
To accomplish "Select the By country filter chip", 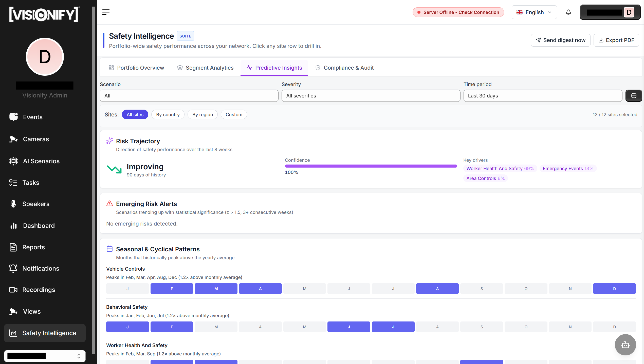I will [168, 114].
